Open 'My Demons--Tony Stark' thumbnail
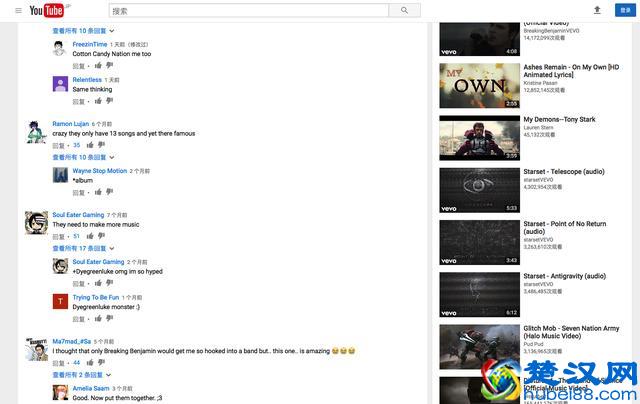The height and width of the screenshot is (404, 640). pos(480,138)
